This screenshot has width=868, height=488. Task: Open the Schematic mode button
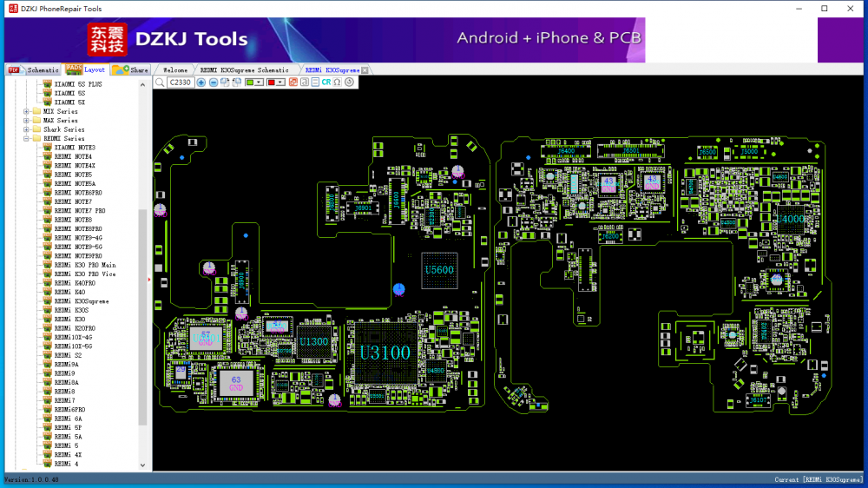click(35, 69)
